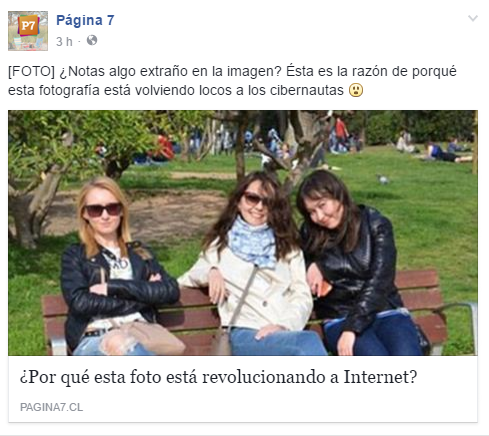Click the people lying on background grass
Viewport: 489px width, 436px height.
pos(445,153)
